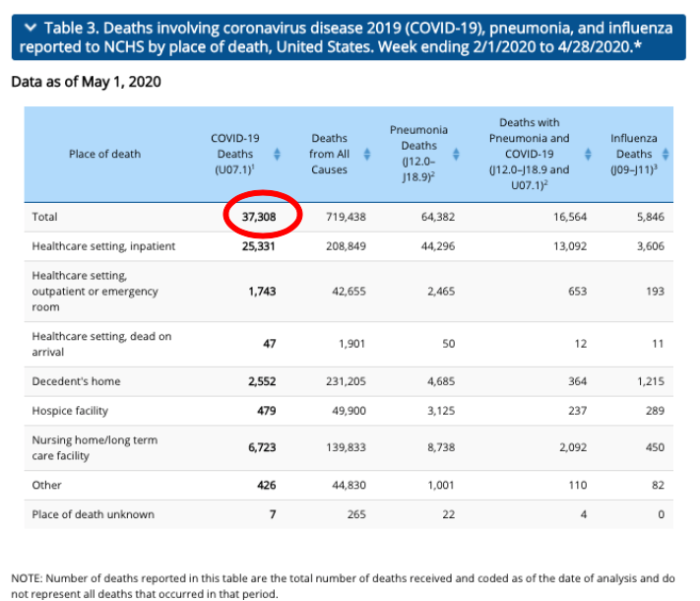Select Total COVID-19 deaths value 37,308
This screenshot has width=700, height=601.
tap(259, 217)
